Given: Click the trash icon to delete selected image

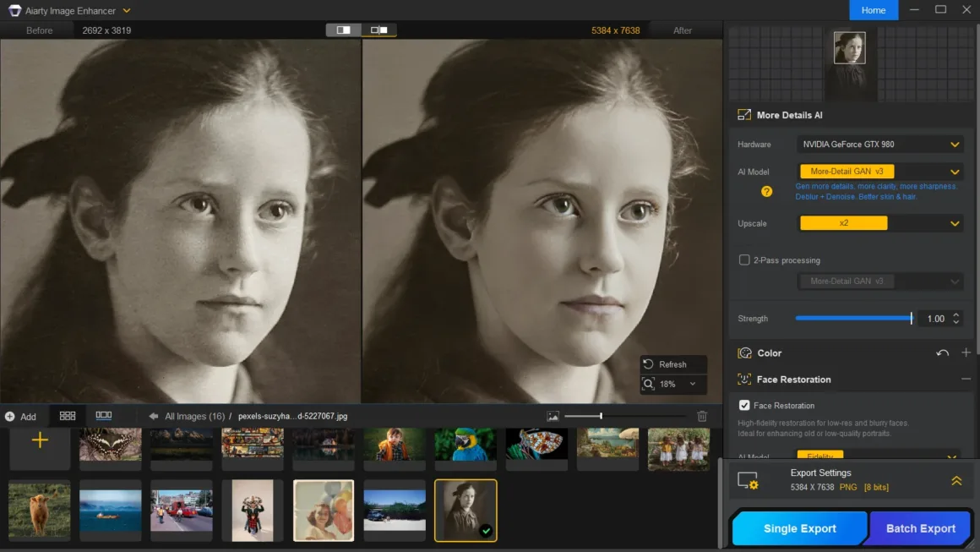Looking at the screenshot, I should pyautogui.click(x=701, y=415).
